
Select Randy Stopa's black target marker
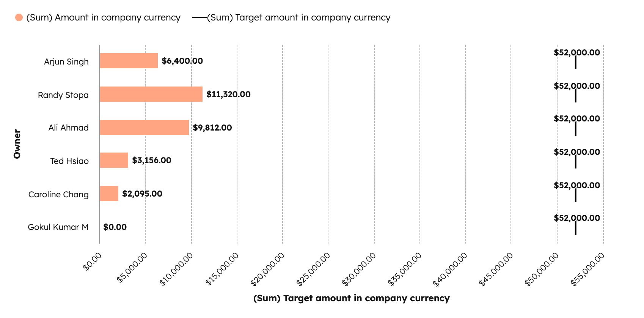(575, 96)
